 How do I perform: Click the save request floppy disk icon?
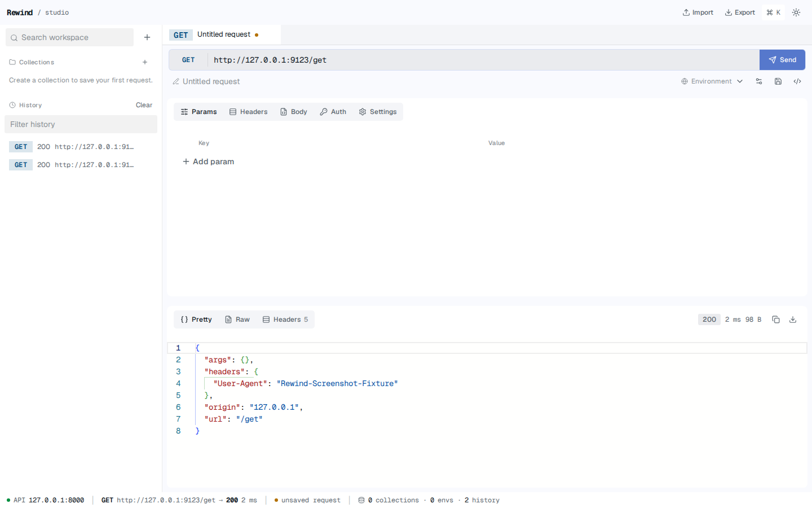[x=778, y=81]
